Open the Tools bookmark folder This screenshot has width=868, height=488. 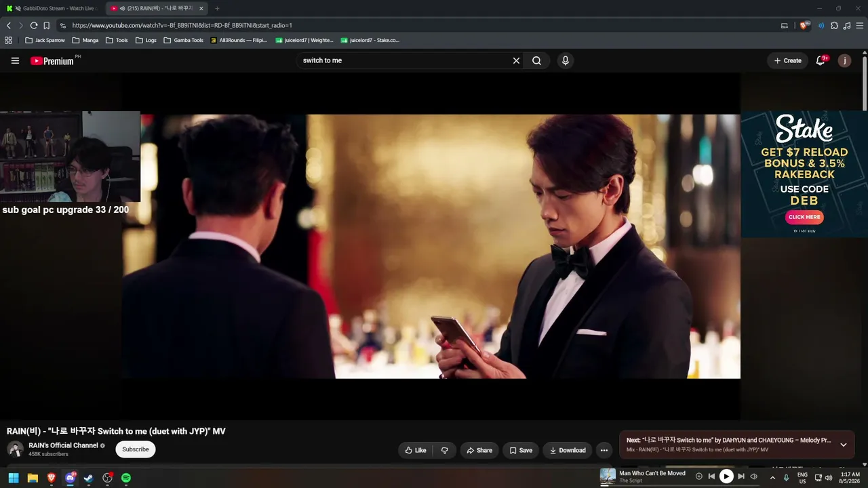(x=117, y=40)
